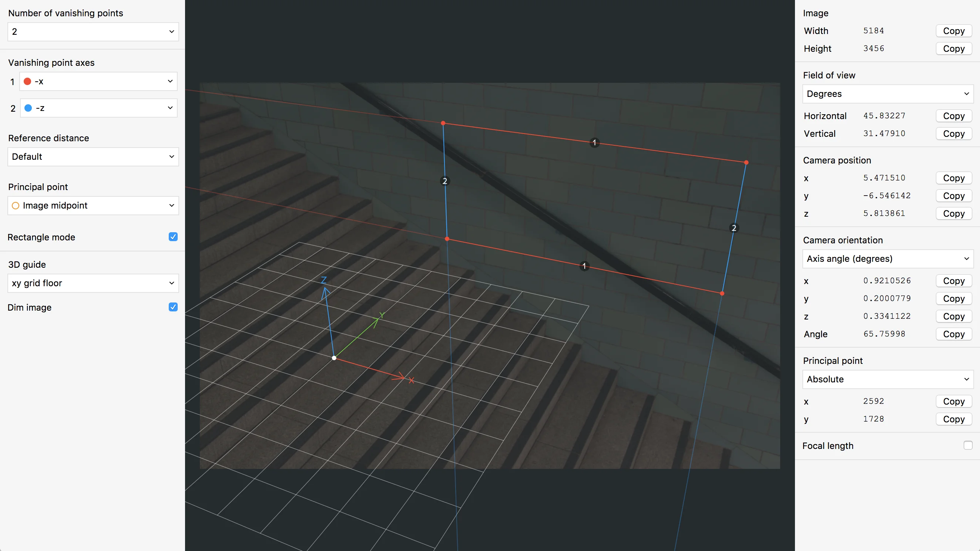Viewport: 980px width, 551px height.
Task: Click vanishing point axis 1 red dot icon
Action: pyautogui.click(x=28, y=81)
